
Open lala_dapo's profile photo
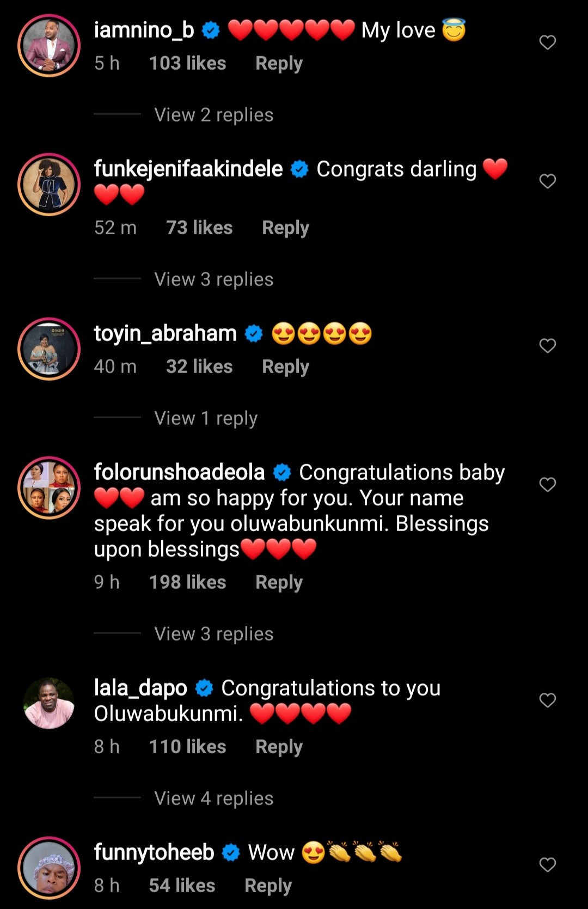click(49, 704)
